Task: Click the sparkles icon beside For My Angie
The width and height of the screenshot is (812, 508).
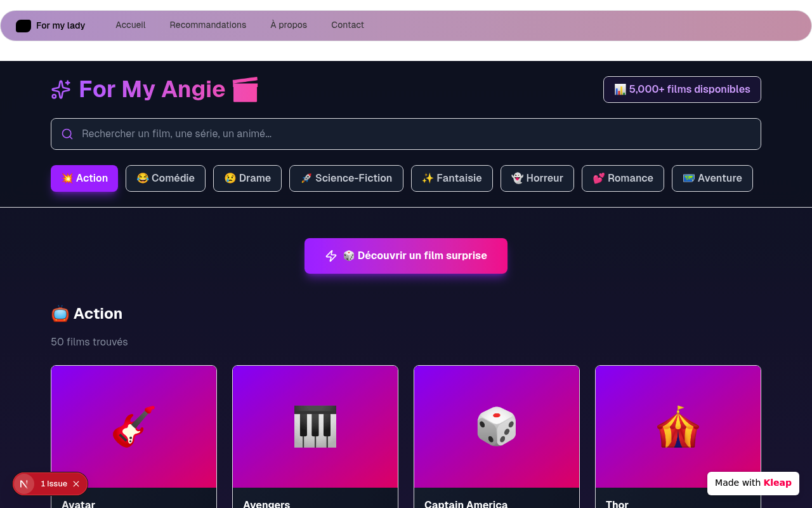Action: (x=61, y=90)
